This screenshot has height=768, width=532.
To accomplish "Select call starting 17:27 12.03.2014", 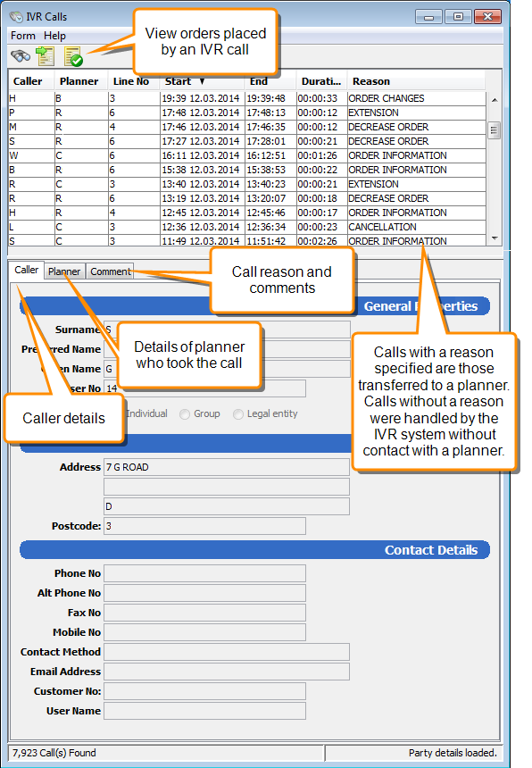I will (247, 141).
